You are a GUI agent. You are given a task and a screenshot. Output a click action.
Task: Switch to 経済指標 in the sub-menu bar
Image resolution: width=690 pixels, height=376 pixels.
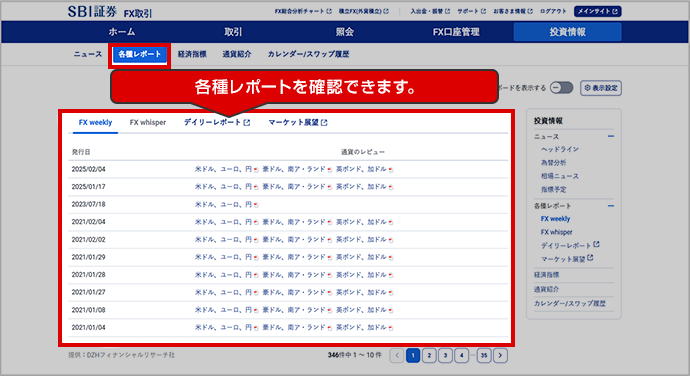click(x=192, y=54)
